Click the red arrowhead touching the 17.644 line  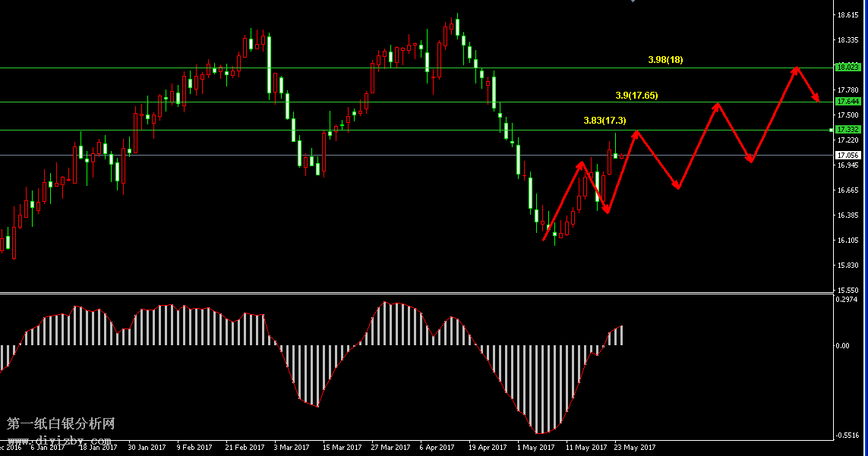point(716,106)
